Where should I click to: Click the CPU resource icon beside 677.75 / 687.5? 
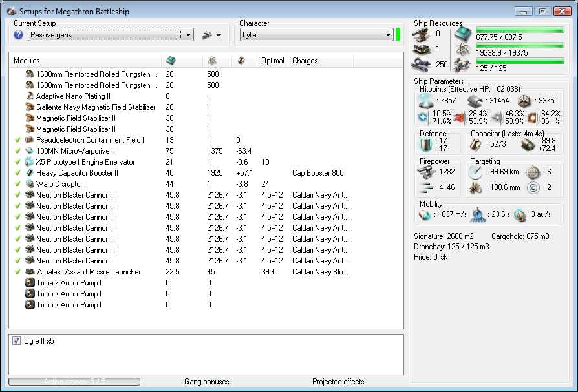pos(463,34)
